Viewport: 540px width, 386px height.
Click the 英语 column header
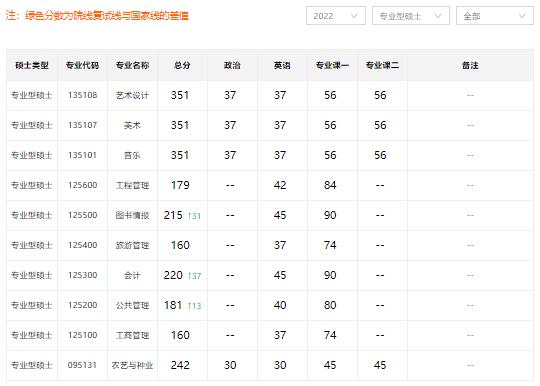[282, 65]
